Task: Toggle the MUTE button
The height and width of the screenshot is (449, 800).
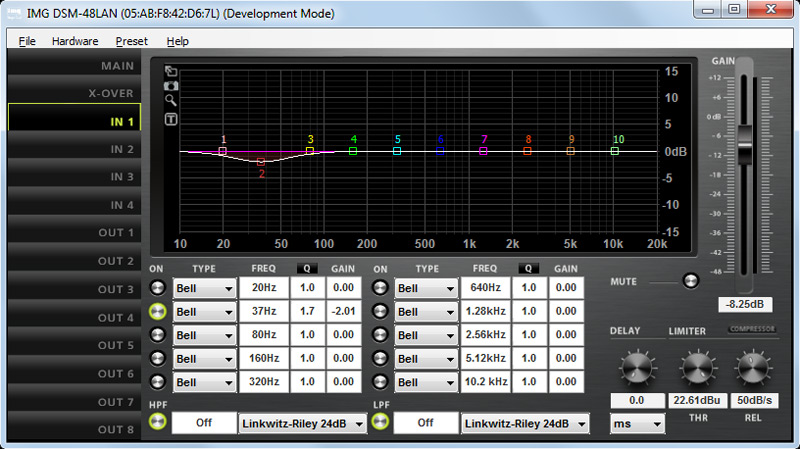Action: (689, 281)
